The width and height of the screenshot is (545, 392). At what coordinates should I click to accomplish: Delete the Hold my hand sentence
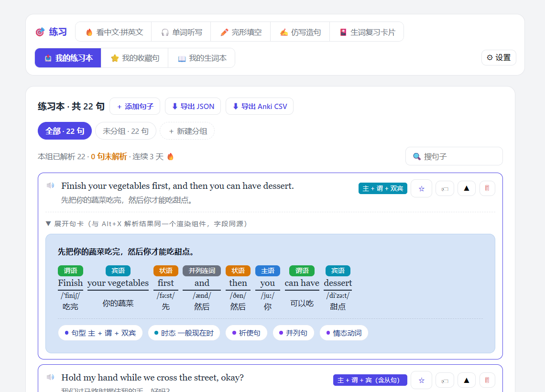coord(487,381)
